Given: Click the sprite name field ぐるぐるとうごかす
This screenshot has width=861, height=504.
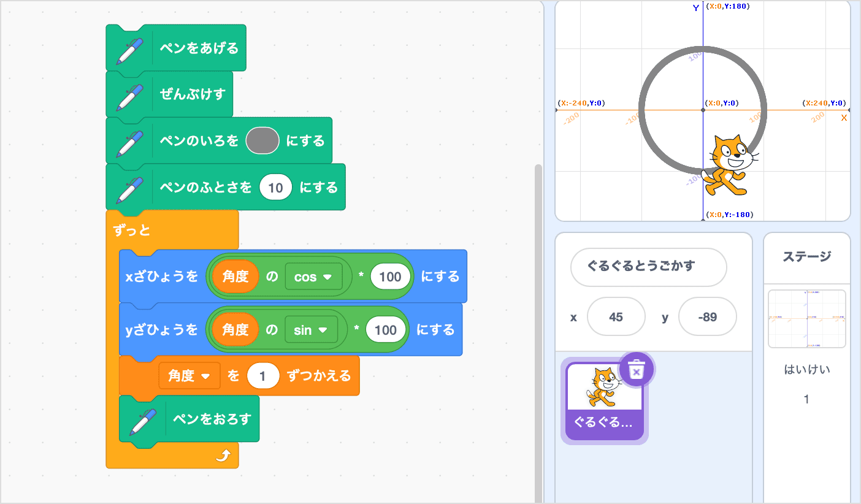Looking at the screenshot, I should coord(648,267).
